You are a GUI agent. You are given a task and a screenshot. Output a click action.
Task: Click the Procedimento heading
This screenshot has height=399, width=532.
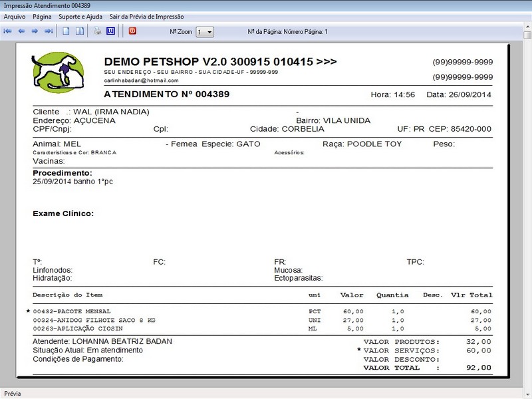pyautogui.click(x=63, y=173)
